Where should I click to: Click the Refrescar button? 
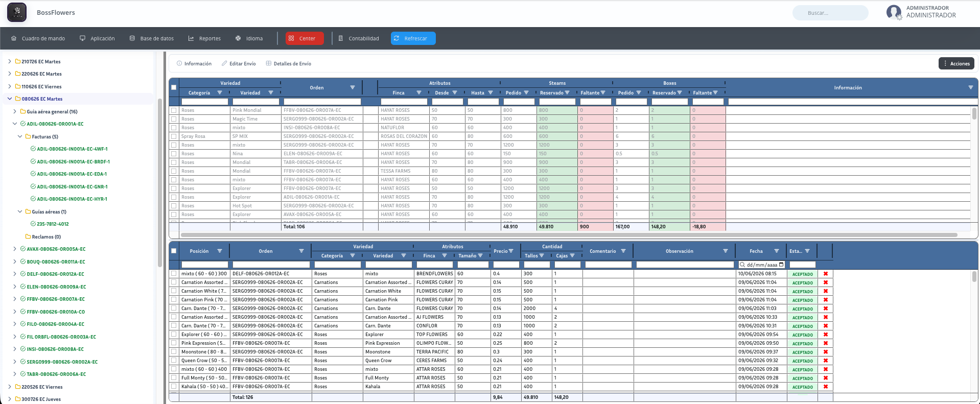coord(413,38)
